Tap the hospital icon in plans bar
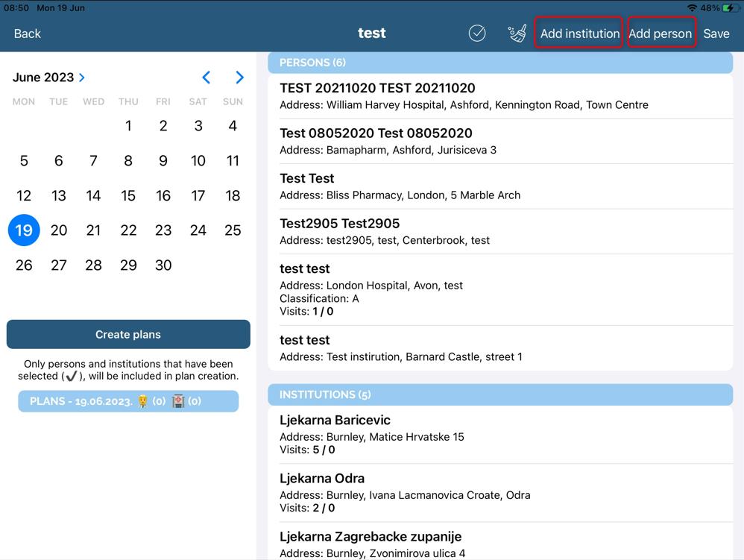The width and height of the screenshot is (744, 560). (178, 401)
